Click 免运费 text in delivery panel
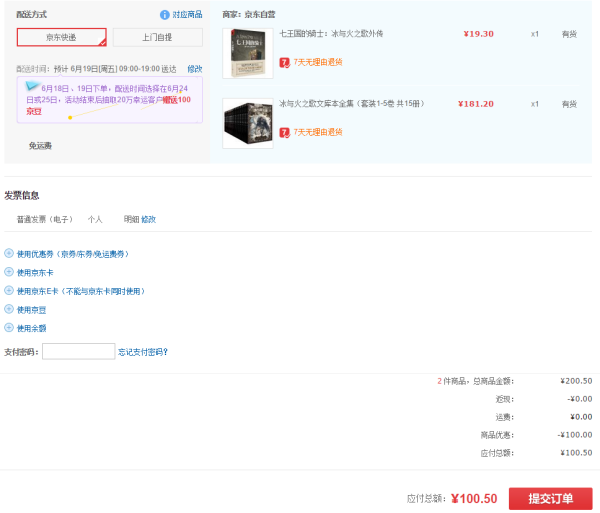 [40, 146]
